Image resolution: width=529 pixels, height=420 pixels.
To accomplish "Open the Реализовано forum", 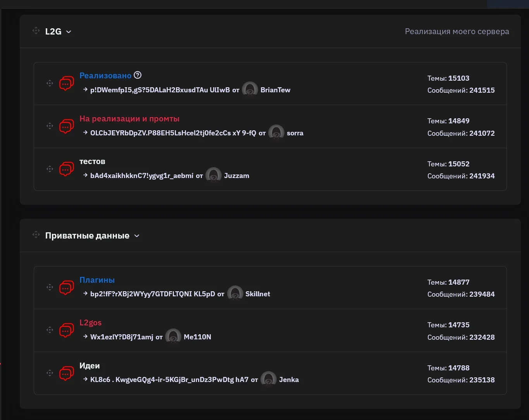I will [x=105, y=76].
